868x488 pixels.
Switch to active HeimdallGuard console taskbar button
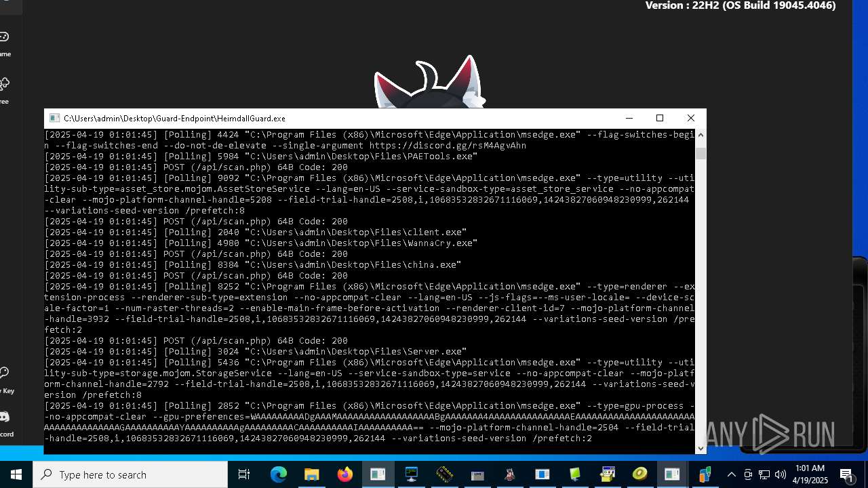672,474
